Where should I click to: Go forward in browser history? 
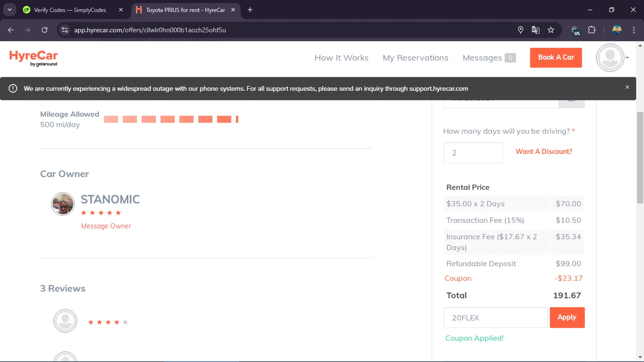[27, 30]
